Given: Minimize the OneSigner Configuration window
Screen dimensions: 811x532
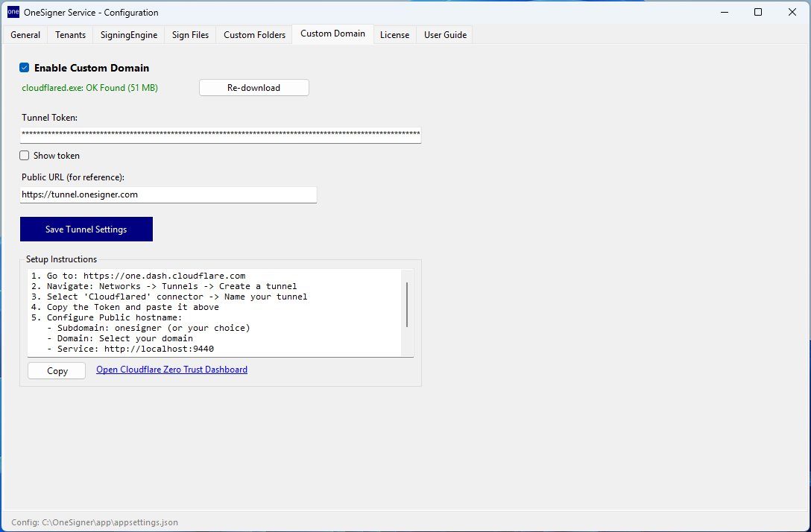Looking at the screenshot, I should (724, 12).
